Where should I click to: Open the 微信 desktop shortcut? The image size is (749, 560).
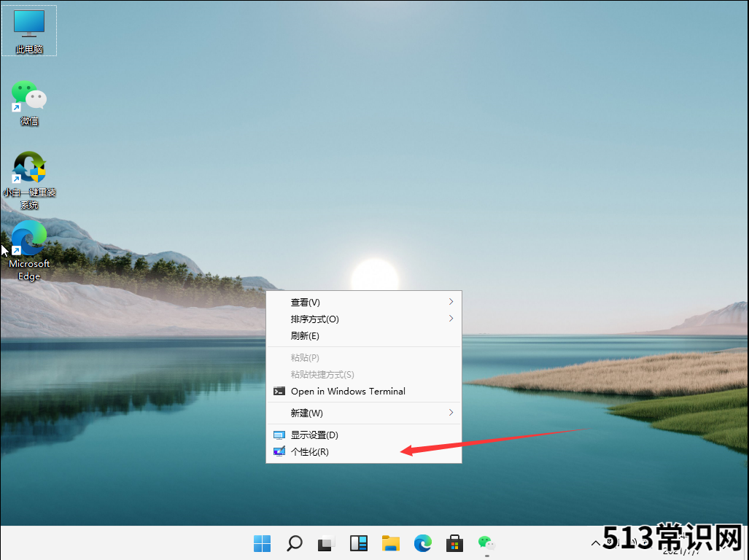29,102
